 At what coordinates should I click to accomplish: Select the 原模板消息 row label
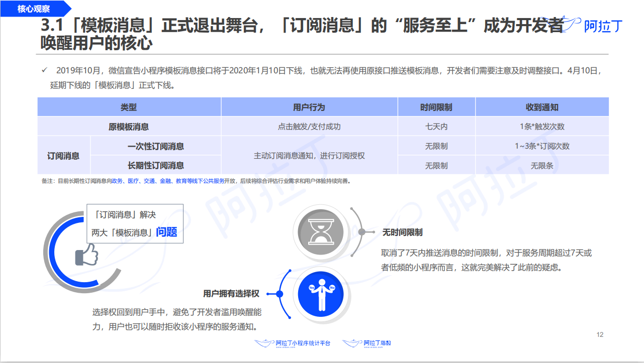click(129, 127)
